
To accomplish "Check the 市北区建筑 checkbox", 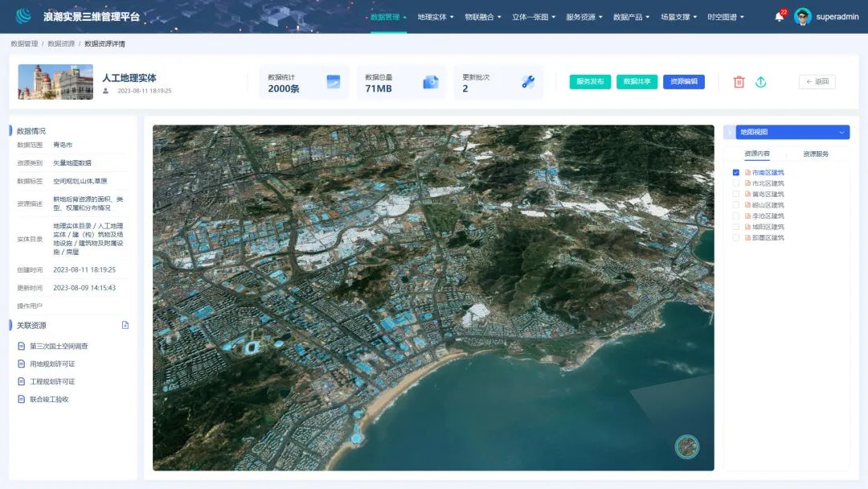I will click(735, 183).
